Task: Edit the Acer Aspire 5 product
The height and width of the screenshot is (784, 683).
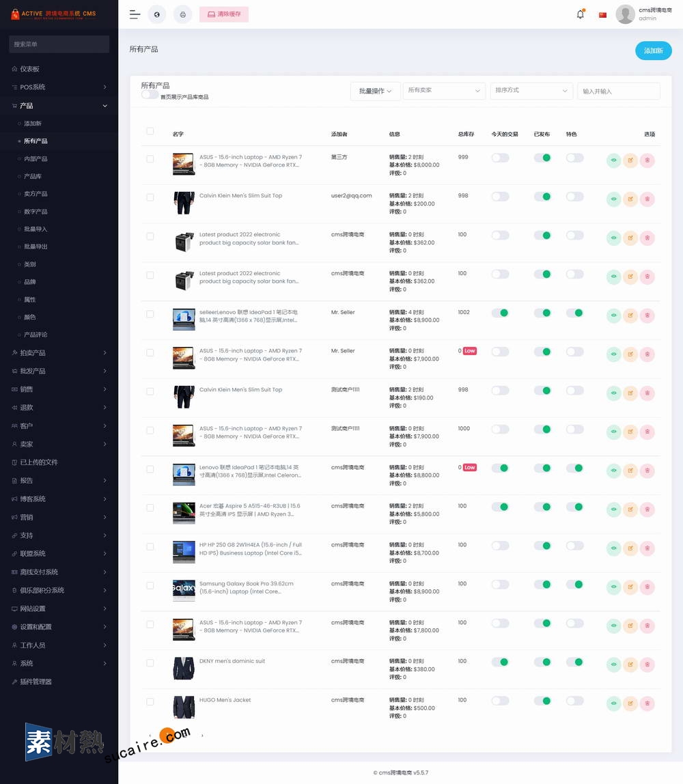Action: click(630, 509)
